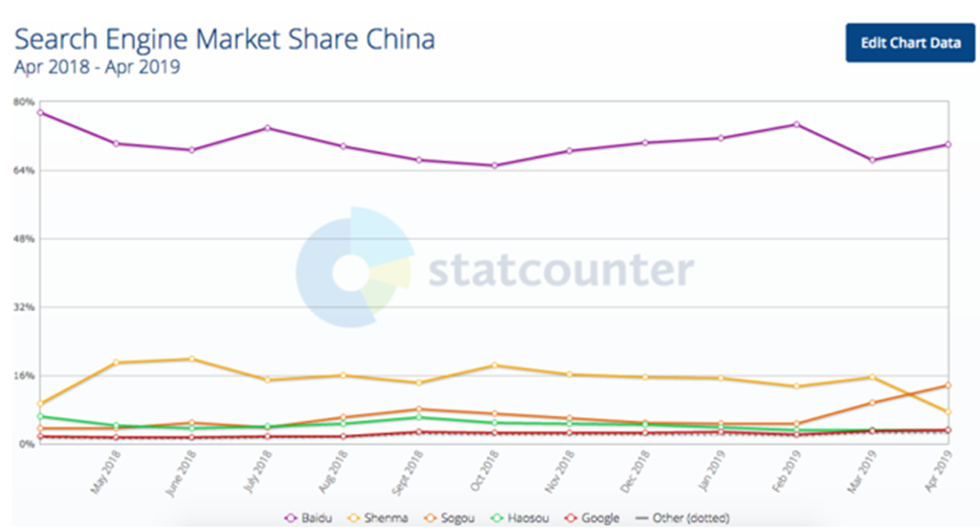Viewport: 980px width, 532px height.
Task: Click the Edit Chart Data button
Action: [909, 43]
